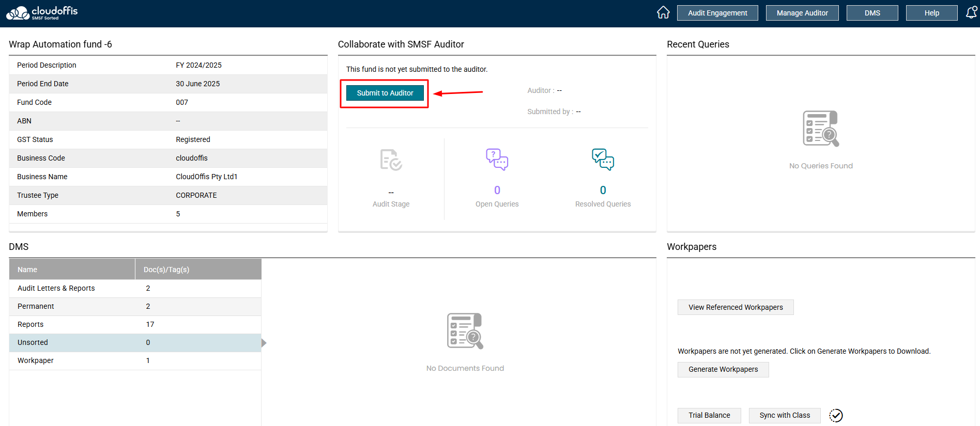This screenshot has height=426, width=980.
Task: Click View Referenced Workpapers button
Action: pyautogui.click(x=736, y=307)
